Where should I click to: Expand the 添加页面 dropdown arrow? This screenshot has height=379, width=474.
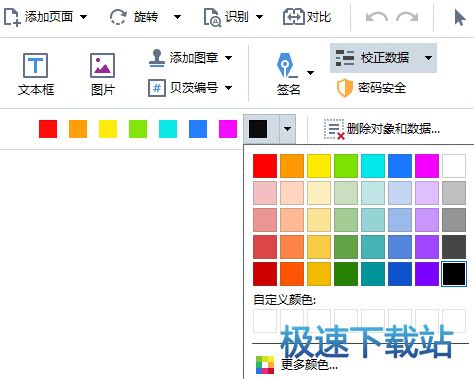(x=84, y=17)
